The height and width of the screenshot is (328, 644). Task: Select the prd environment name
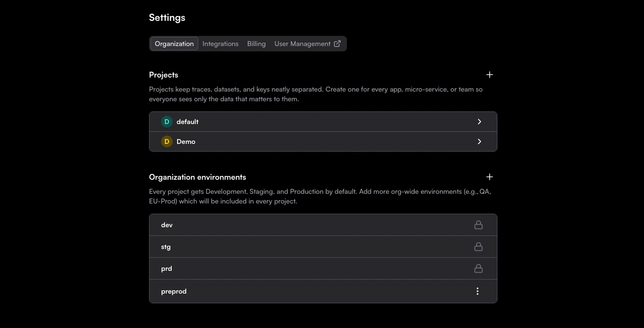[166, 268]
